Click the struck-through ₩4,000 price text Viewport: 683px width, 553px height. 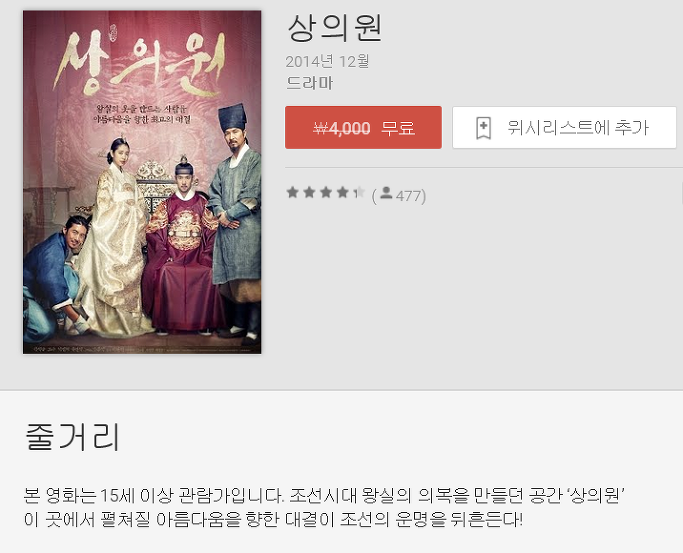pos(342,128)
